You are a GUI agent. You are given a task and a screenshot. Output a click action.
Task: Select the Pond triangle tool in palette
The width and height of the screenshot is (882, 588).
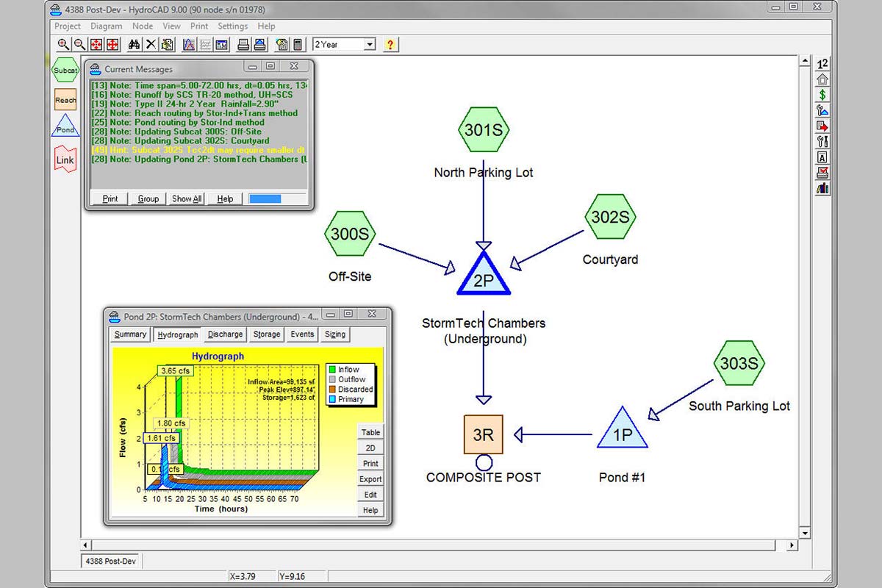tap(65, 128)
